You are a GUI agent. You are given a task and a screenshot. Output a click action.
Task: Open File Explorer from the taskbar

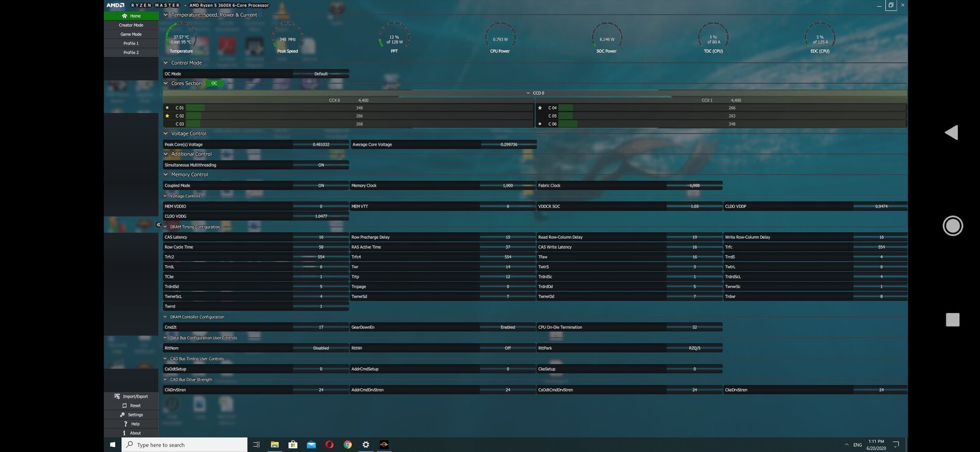coord(274,445)
